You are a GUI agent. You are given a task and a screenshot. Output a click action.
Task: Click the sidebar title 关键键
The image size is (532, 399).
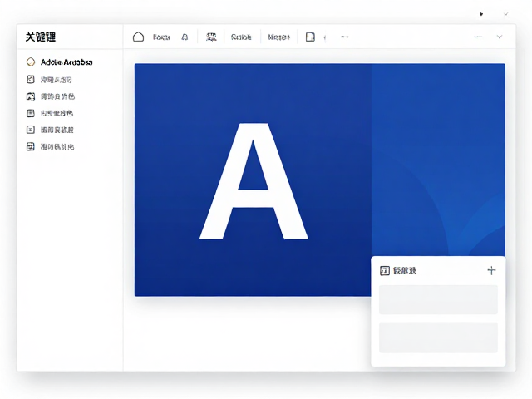click(41, 37)
